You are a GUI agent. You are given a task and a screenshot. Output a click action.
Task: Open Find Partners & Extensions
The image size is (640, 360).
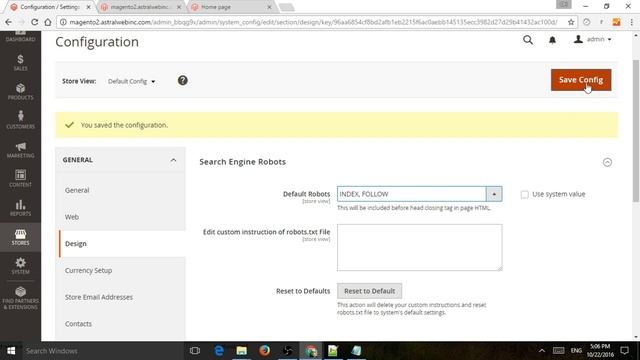pyautogui.click(x=20, y=298)
